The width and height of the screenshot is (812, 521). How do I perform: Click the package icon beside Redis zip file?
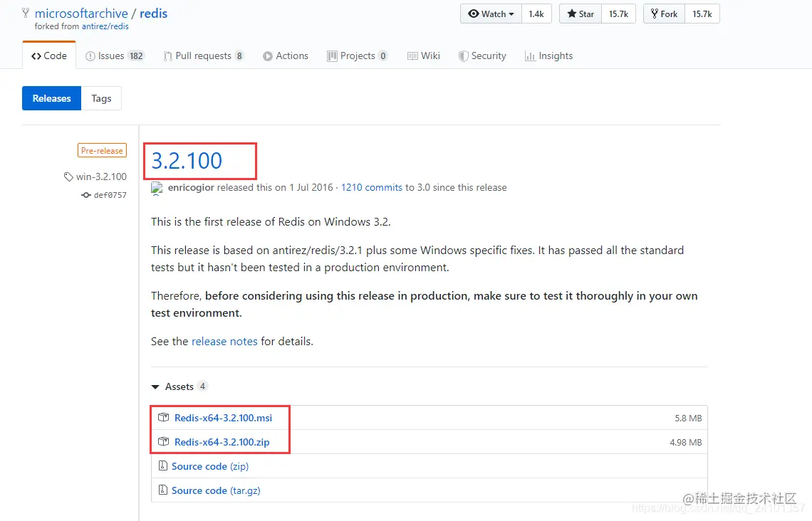coord(164,442)
